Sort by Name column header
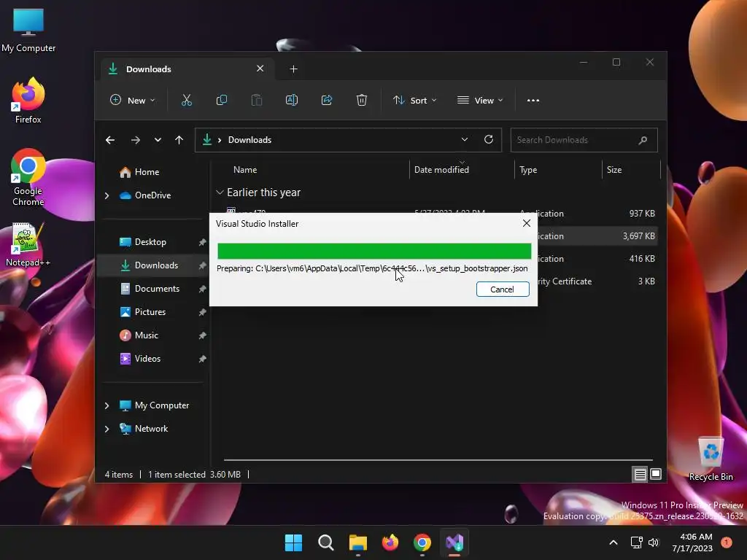The image size is (747, 560). click(x=245, y=169)
